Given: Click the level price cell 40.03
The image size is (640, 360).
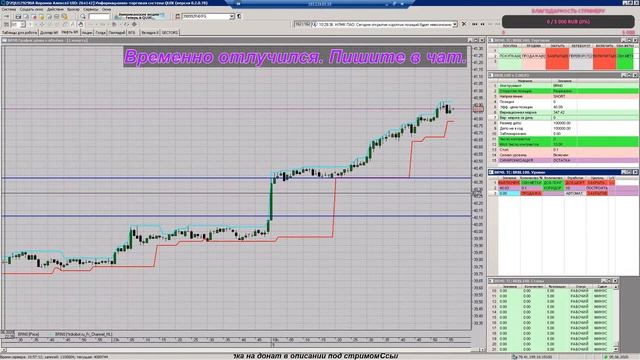Looking at the screenshot, I should click(x=509, y=188).
